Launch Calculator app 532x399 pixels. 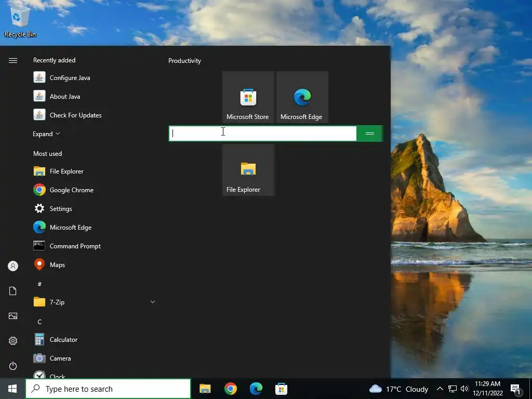point(95,340)
